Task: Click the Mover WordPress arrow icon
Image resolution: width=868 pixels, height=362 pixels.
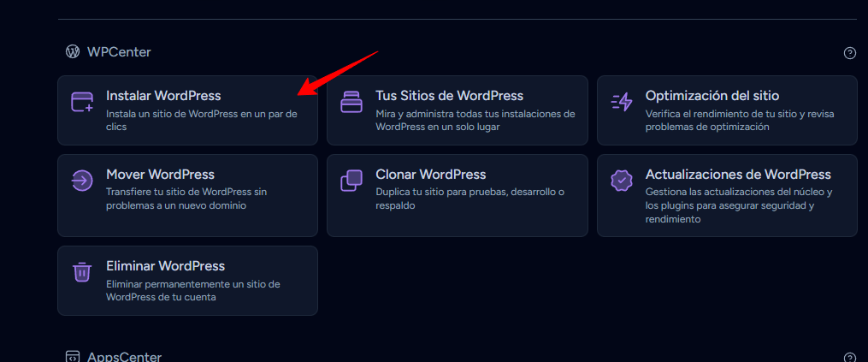Action: point(82,181)
